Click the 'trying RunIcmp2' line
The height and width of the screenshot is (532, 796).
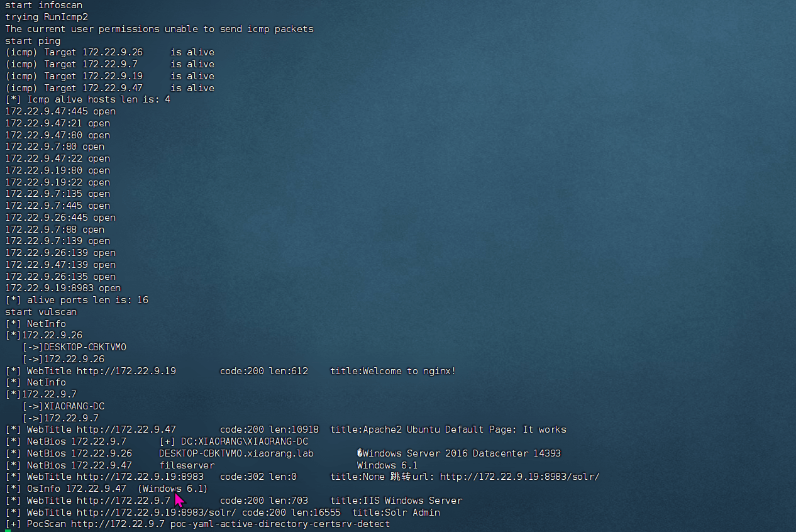tap(47, 17)
